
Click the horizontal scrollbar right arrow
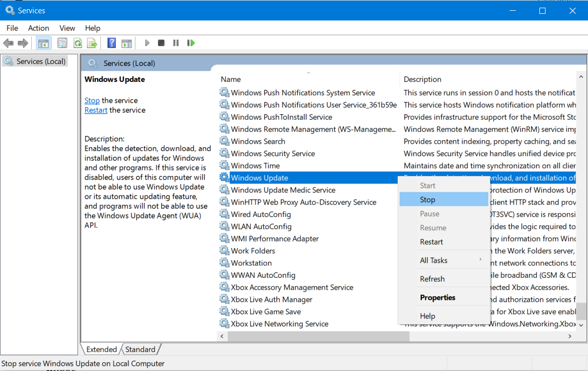(570, 336)
